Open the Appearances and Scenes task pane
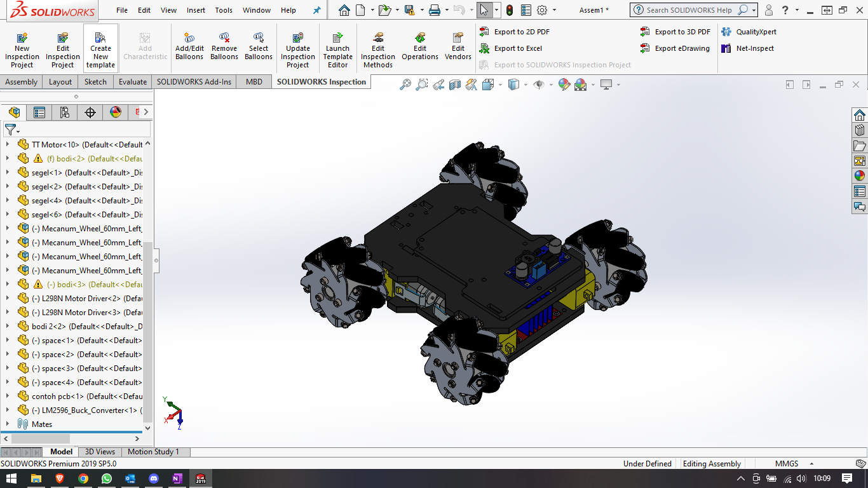 click(x=860, y=176)
